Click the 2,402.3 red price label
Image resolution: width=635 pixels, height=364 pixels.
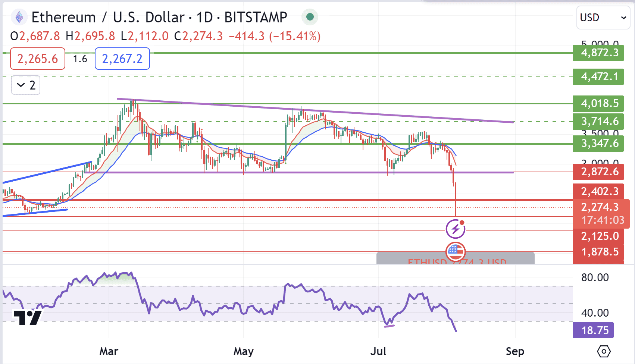point(598,191)
